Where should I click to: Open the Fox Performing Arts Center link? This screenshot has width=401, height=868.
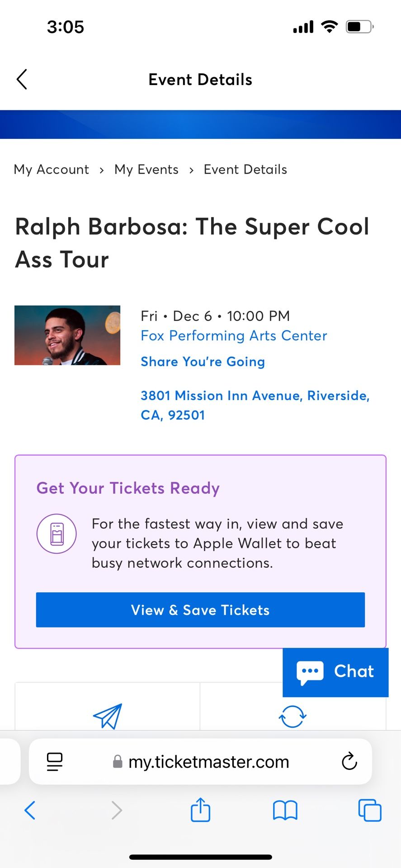233,335
